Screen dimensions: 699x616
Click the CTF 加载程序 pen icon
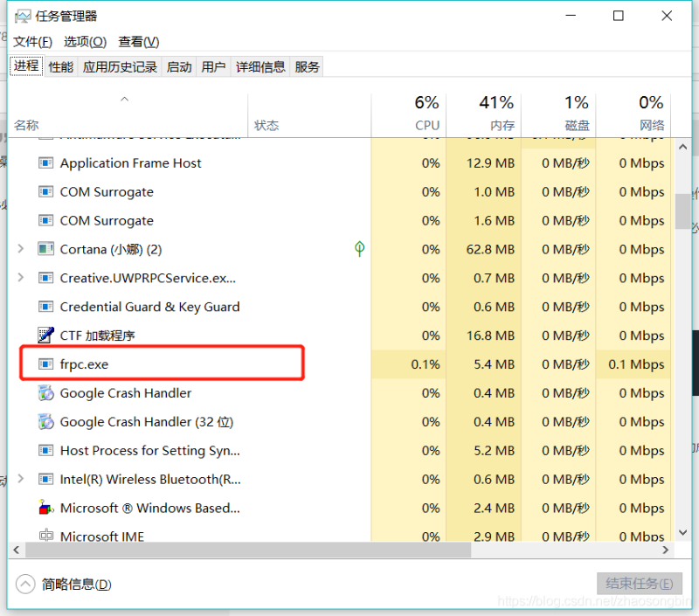[x=46, y=336]
